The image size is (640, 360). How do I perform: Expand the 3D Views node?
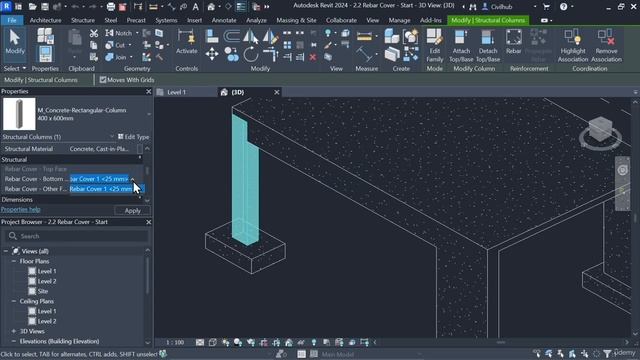(14, 331)
